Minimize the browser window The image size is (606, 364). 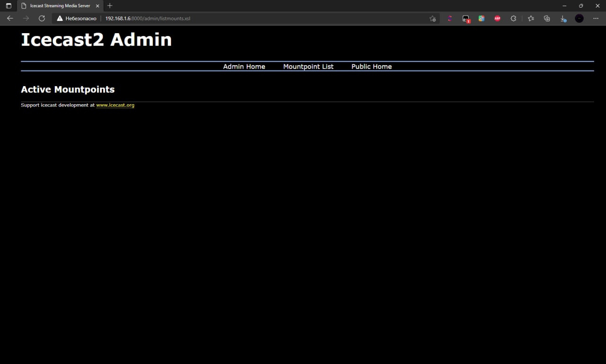click(x=564, y=6)
